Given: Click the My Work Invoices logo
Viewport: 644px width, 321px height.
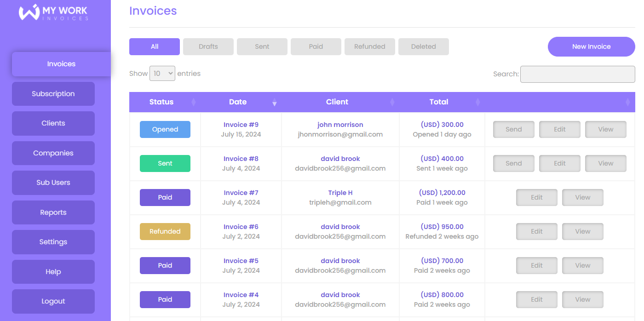Looking at the screenshot, I should pos(53,12).
